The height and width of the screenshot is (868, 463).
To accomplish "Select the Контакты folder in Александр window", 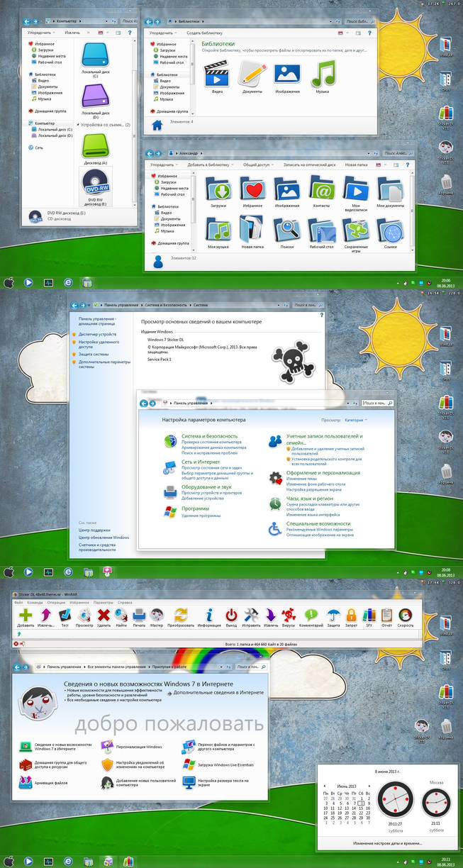I will (x=322, y=189).
